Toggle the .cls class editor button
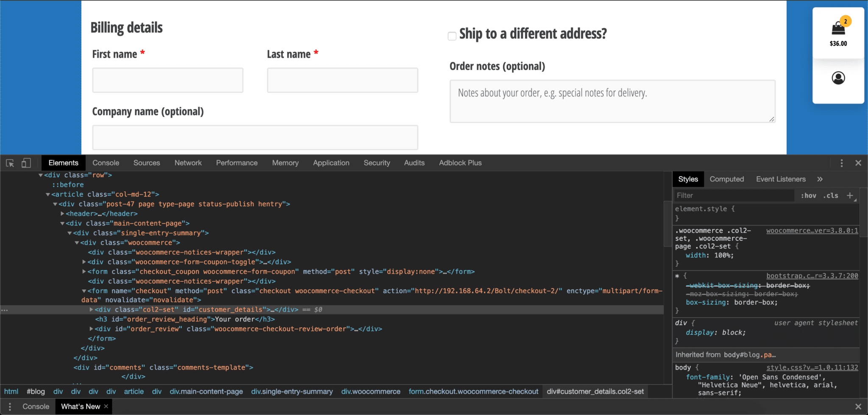Viewport: 868px width, 415px height. 831,196
